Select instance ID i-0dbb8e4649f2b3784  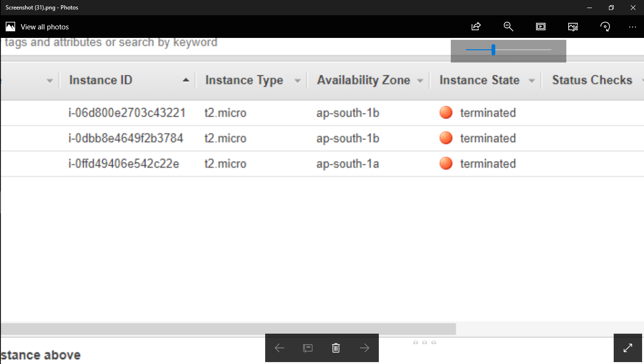click(125, 138)
